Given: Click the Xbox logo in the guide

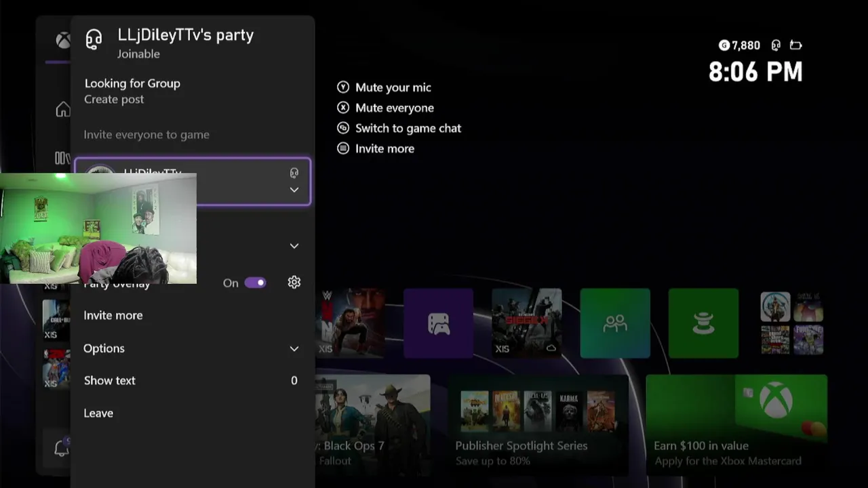Looking at the screenshot, I should point(63,41).
